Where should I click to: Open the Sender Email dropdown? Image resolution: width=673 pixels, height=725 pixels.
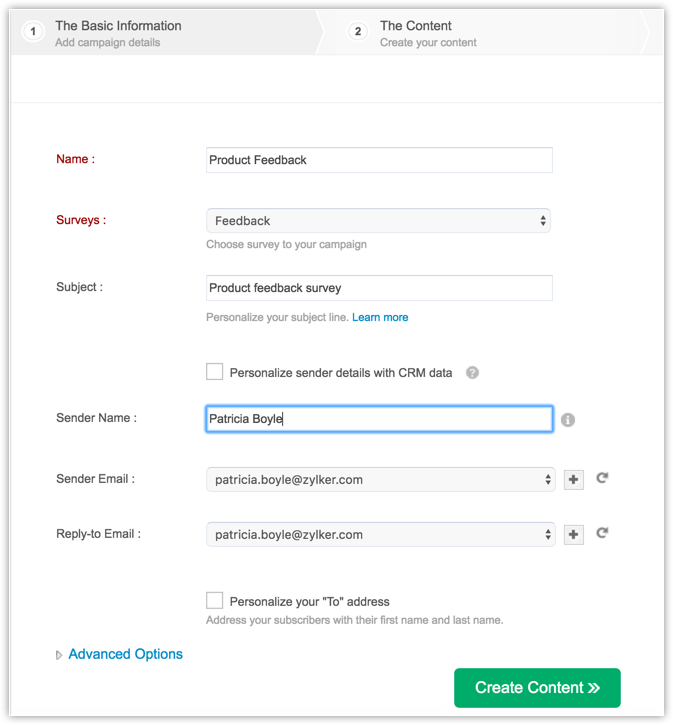tap(380, 480)
